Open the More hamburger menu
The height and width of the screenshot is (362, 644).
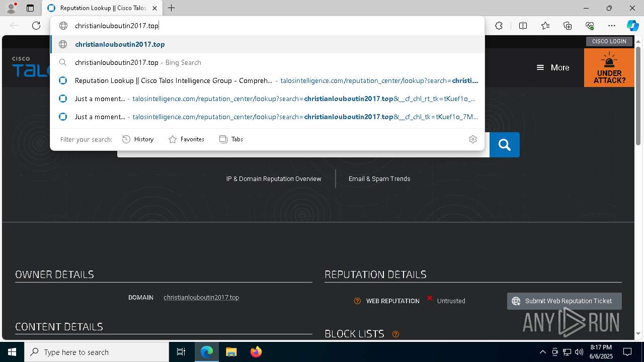click(x=552, y=67)
